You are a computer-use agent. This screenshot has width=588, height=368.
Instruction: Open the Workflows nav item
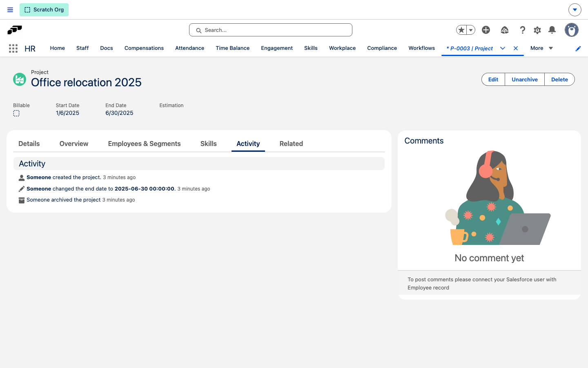422,48
